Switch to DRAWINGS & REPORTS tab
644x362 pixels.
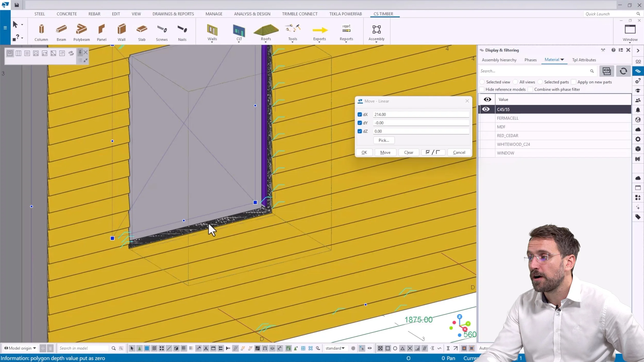click(x=173, y=14)
